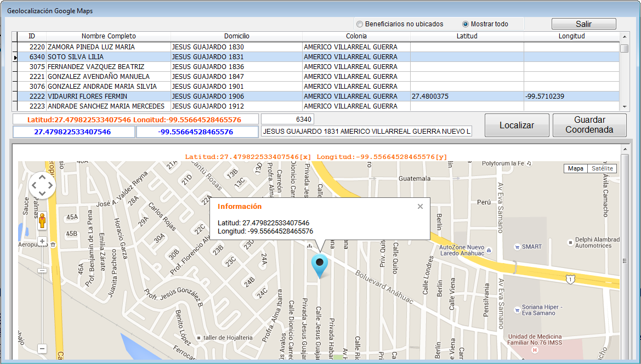Zoom in with the map plus button
Image resolution: width=641 pixels, height=364 pixels.
coord(42,241)
